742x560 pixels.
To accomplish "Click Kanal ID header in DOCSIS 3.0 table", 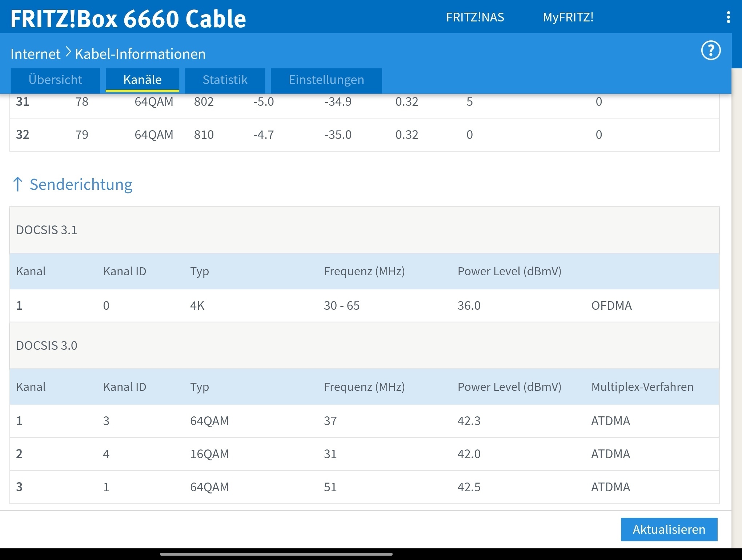I will 125,387.
